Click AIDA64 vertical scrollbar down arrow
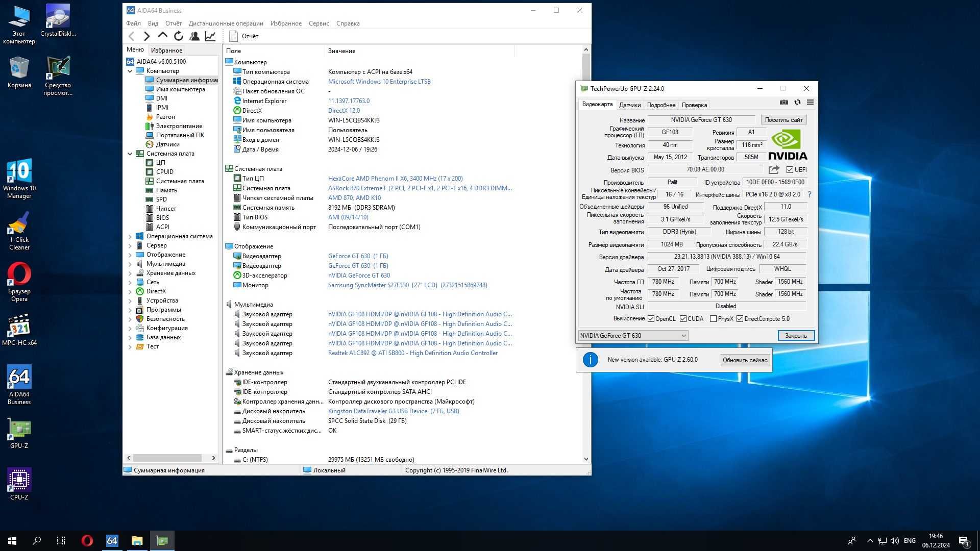The width and height of the screenshot is (980, 551). 586,459
